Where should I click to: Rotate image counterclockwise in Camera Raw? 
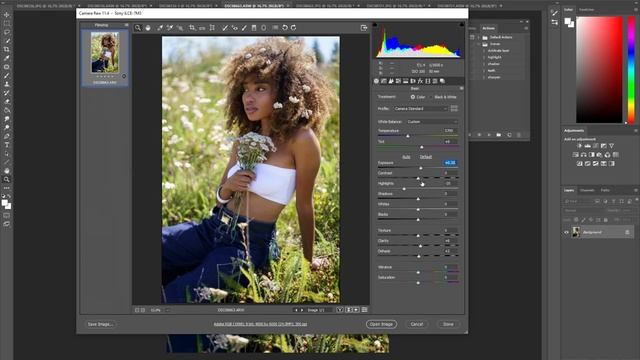click(x=285, y=28)
